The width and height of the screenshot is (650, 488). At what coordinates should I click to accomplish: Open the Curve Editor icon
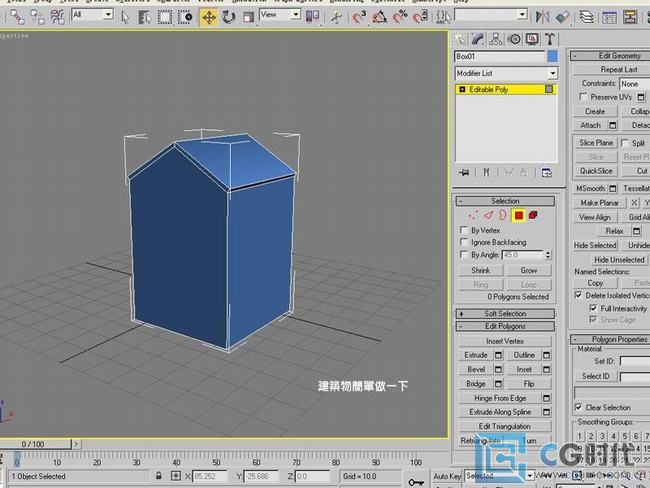point(609,17)
